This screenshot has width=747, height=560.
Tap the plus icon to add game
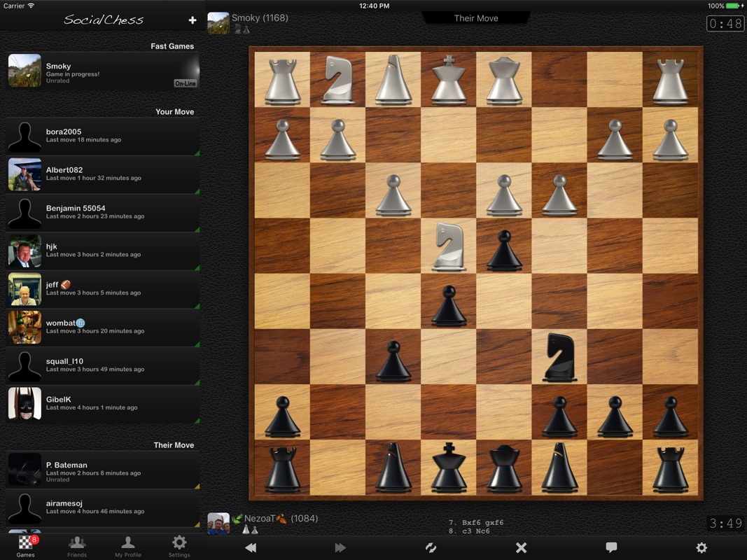(x=193, y=20)
